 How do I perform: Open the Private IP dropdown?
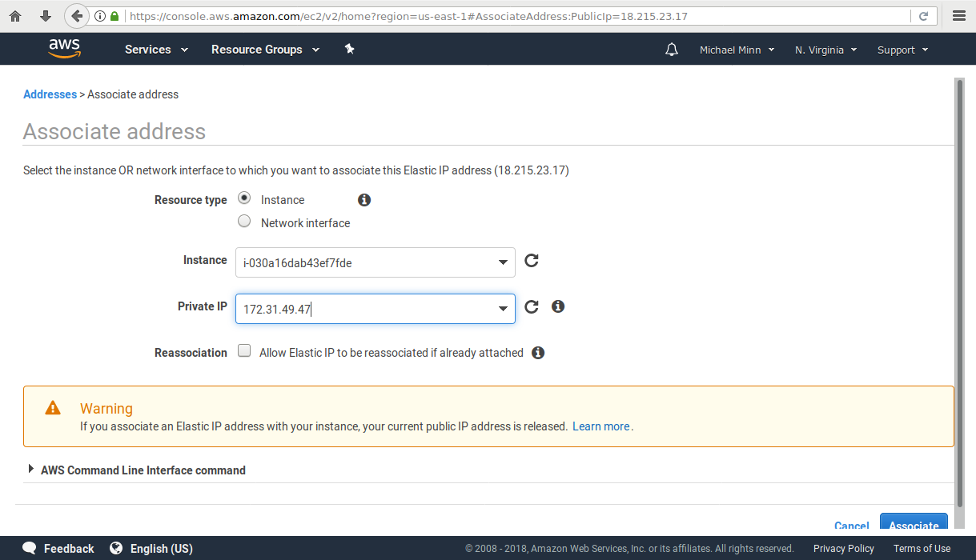503,309
